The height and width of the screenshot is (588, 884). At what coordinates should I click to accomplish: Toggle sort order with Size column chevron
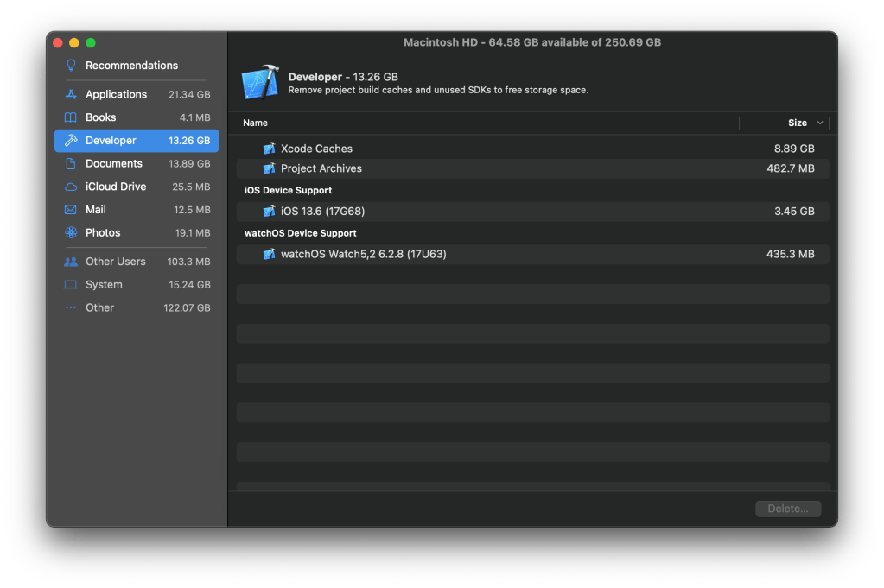819,123
